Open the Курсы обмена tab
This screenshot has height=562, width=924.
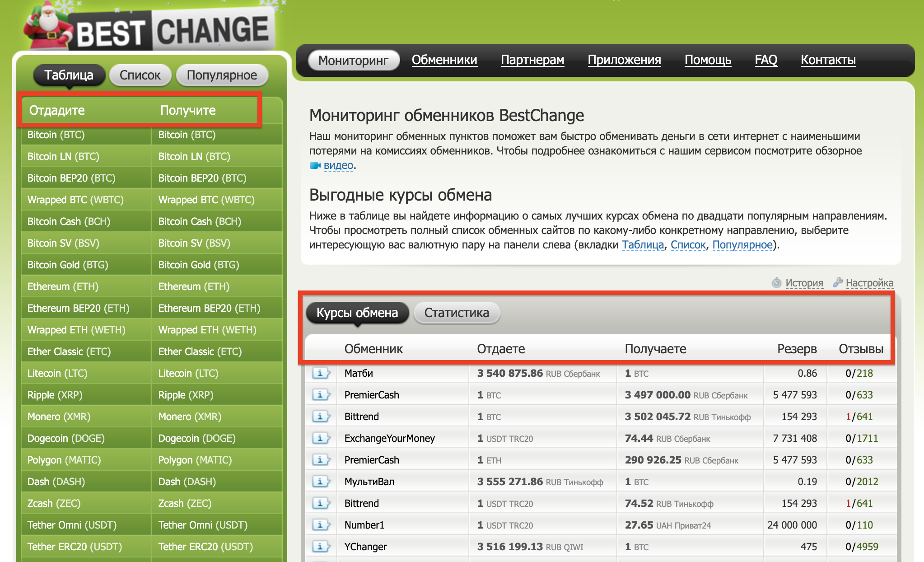(357, 313)
